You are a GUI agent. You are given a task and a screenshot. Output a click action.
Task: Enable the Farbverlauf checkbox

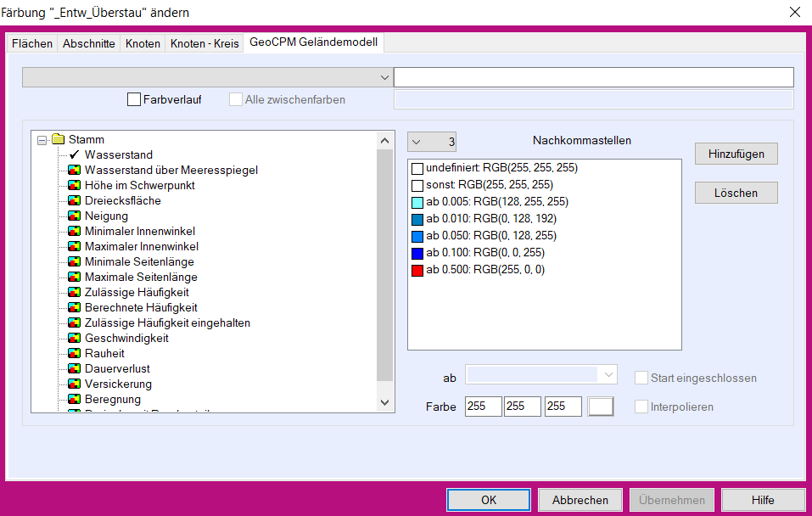pyautogui.click(x=134, y=99)
